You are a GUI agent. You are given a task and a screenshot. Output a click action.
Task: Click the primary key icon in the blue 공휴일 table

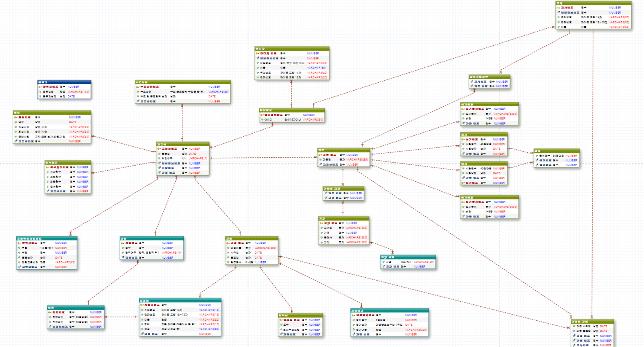(40, 87)
